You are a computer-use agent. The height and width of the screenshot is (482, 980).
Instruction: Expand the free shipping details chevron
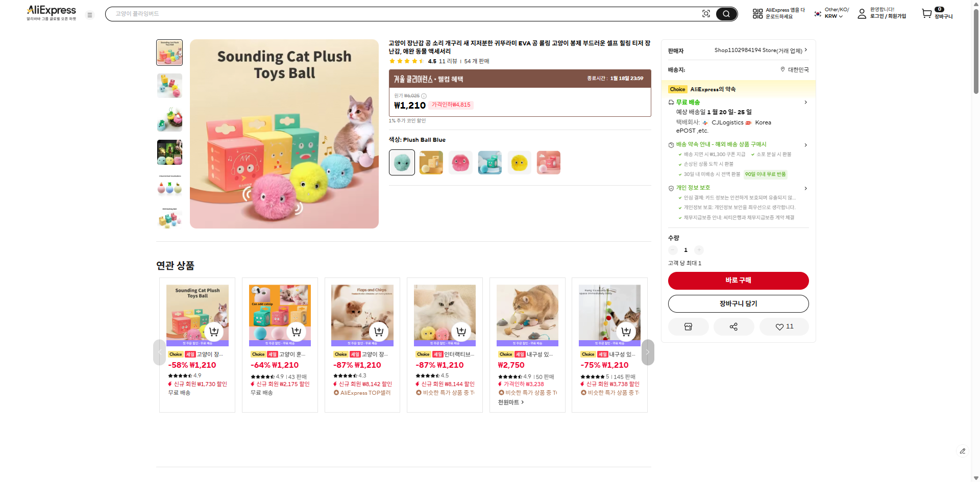pyautogui.click(x=805, y=103)
